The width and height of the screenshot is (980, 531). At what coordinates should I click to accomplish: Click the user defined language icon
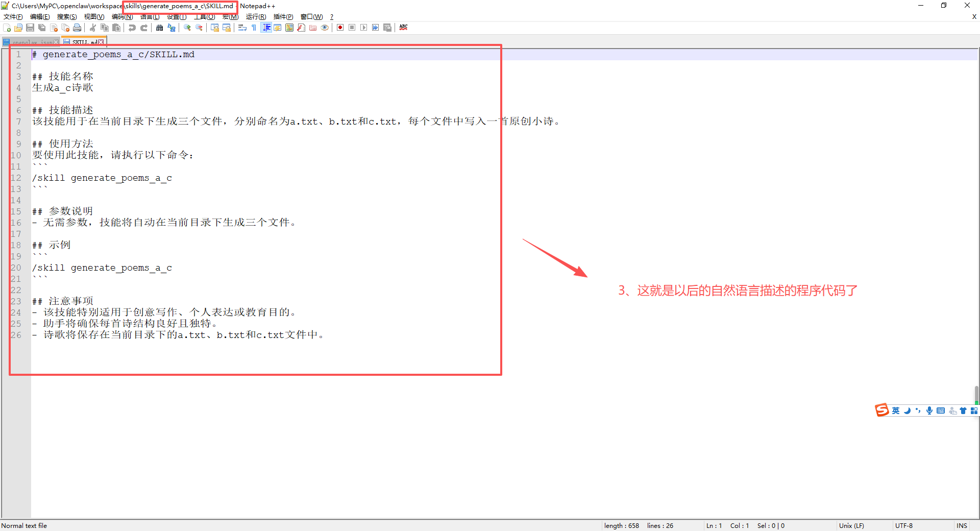[278, 28]
